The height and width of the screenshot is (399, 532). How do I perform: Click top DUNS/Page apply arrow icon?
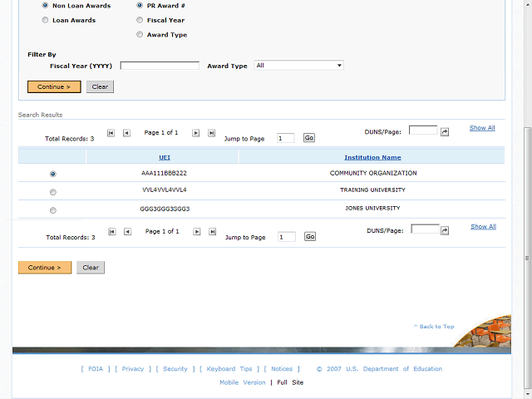(x=445, y=131)
